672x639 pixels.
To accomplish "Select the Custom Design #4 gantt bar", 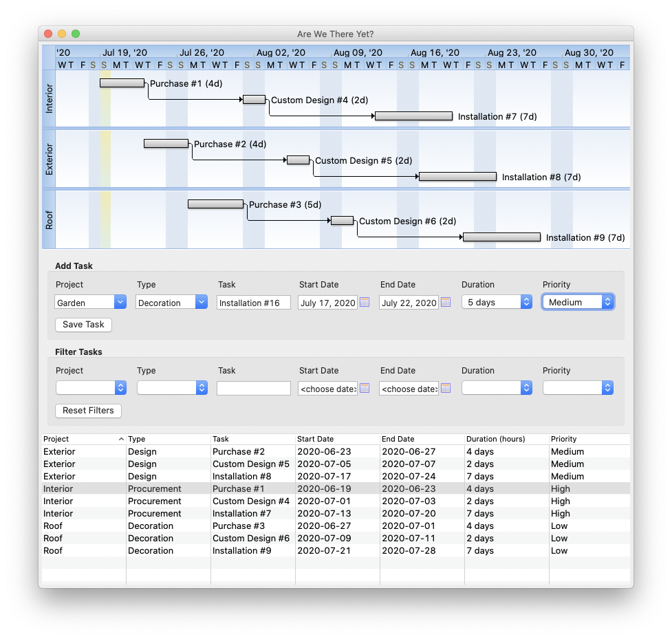I will click(x=254, y=100).
